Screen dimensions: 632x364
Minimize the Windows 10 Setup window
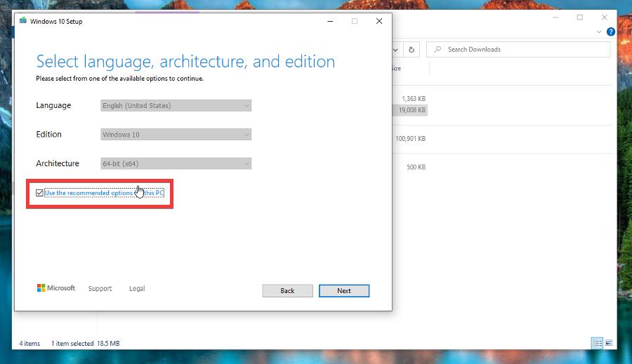coord(330,21)
